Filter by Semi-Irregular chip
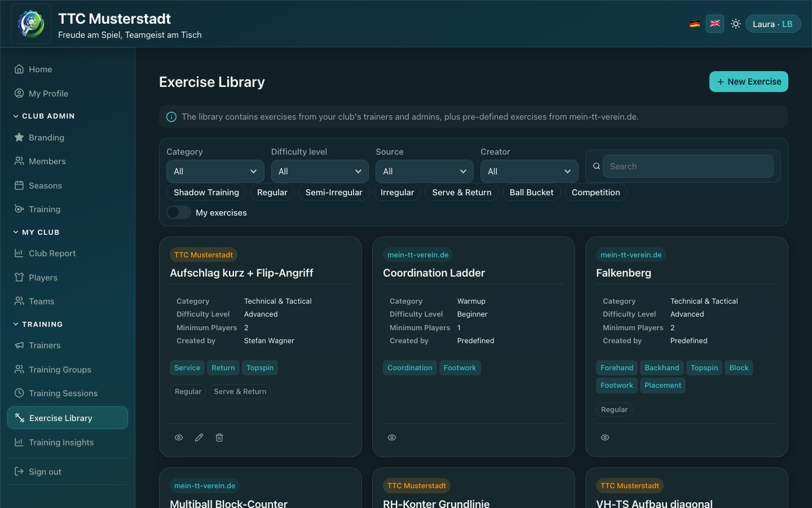Screen dimensions: 812x508 point(334,192)
